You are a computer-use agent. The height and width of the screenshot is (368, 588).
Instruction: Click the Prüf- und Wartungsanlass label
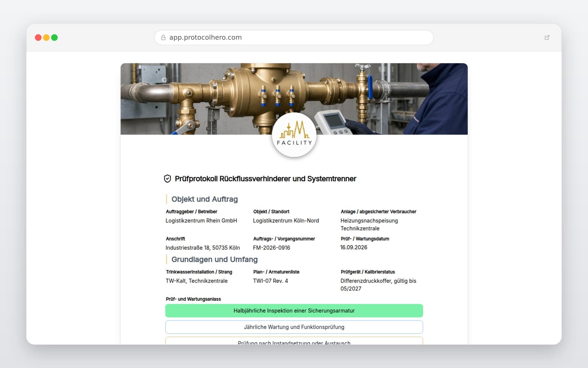pyautogui.click(x=193, y=299)
